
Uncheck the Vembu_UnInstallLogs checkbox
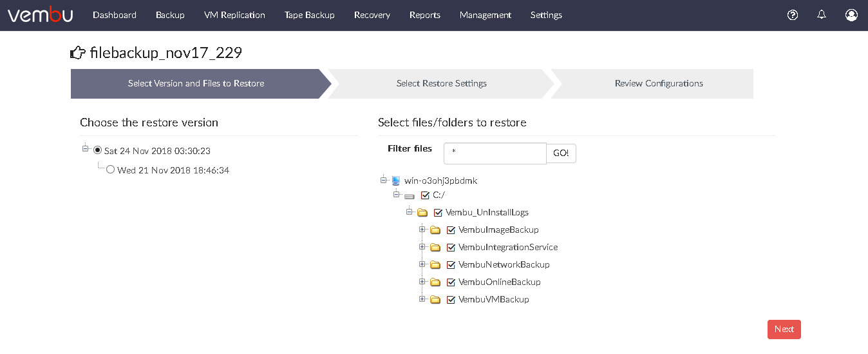438,212
